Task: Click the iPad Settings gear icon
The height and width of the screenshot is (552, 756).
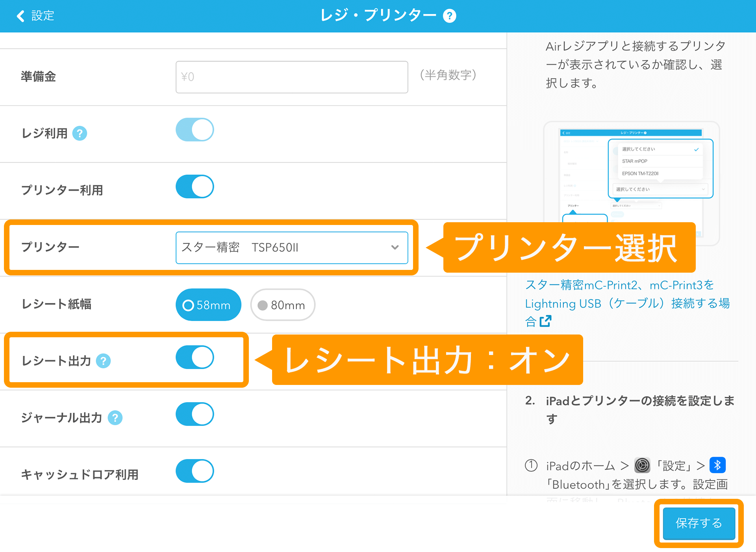Action: [x=642, y=465]
